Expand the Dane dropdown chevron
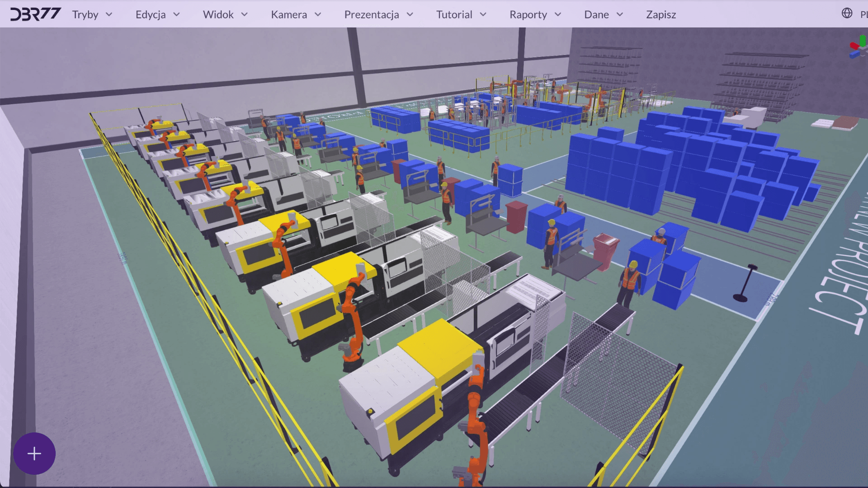The height and width of the screenshot is (488, 868). coord(620,14)
